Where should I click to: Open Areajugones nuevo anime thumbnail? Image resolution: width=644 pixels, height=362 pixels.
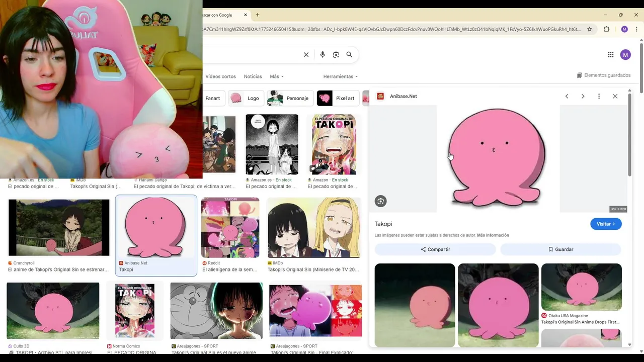[216, 311]
